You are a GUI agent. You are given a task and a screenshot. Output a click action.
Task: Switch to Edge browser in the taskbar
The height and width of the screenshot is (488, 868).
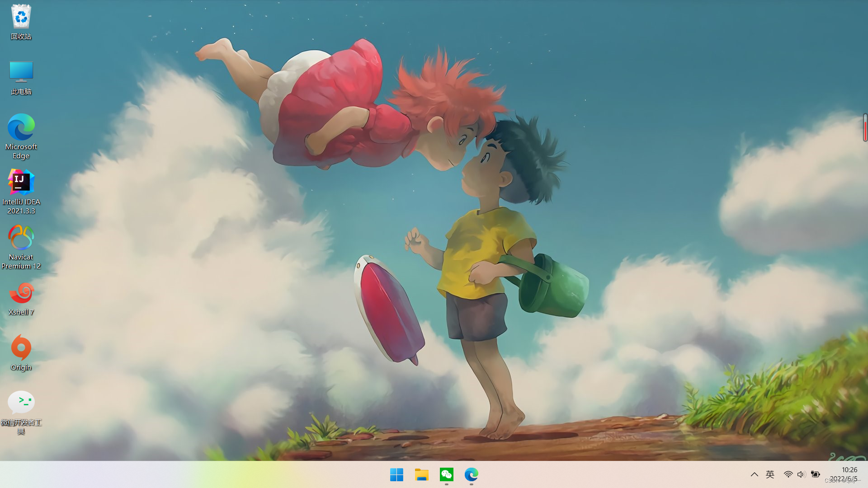[471, 474]
